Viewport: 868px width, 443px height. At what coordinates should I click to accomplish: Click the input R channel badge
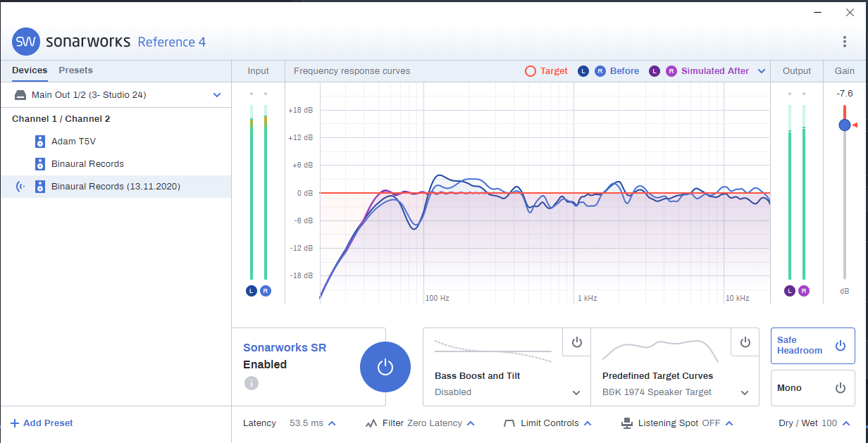(266, 291)
